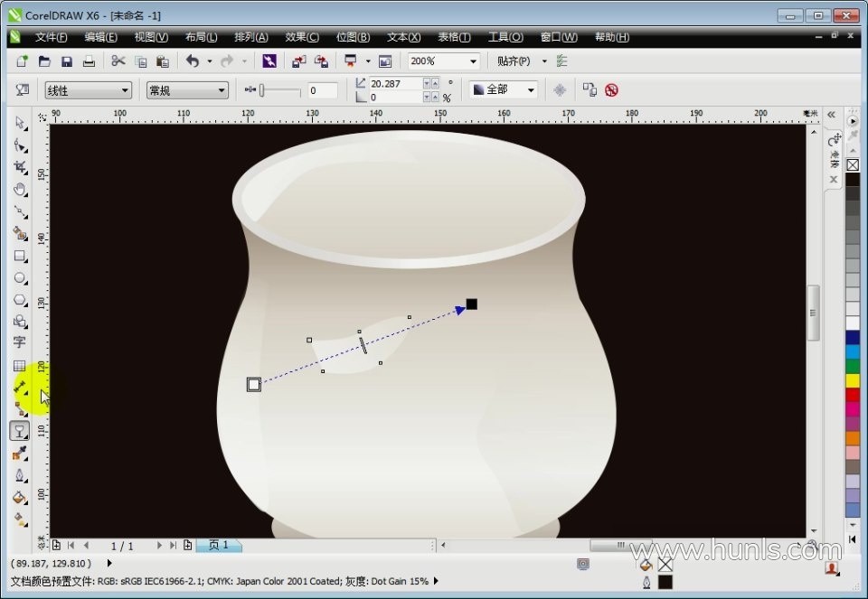Screen dimensions: 868x599
Task: Pick the Ellipse tool
Action: (x=20, y=278)
